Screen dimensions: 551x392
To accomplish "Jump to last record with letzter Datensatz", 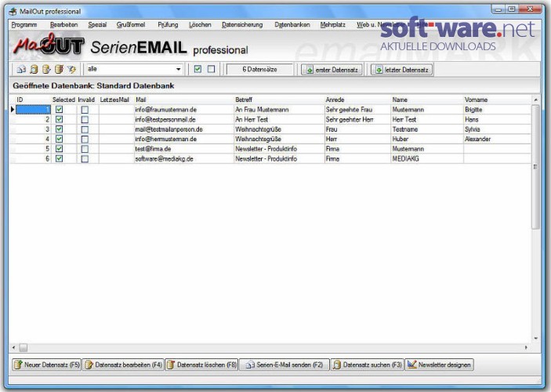I will click(401, 70).
